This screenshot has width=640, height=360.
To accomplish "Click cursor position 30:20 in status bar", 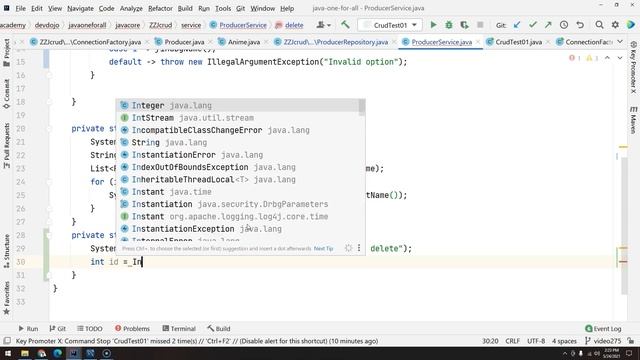I will 490,341.
